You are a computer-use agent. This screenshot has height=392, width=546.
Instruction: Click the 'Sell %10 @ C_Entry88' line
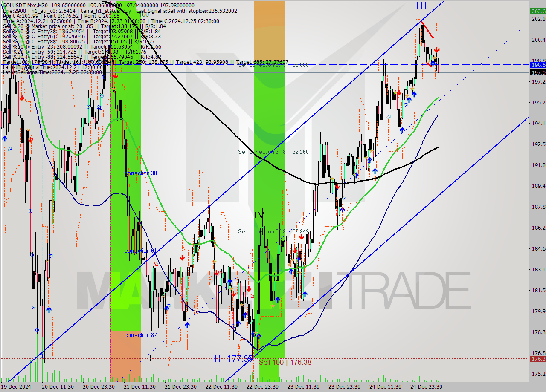pyautogui.click(x=79, y=42)
